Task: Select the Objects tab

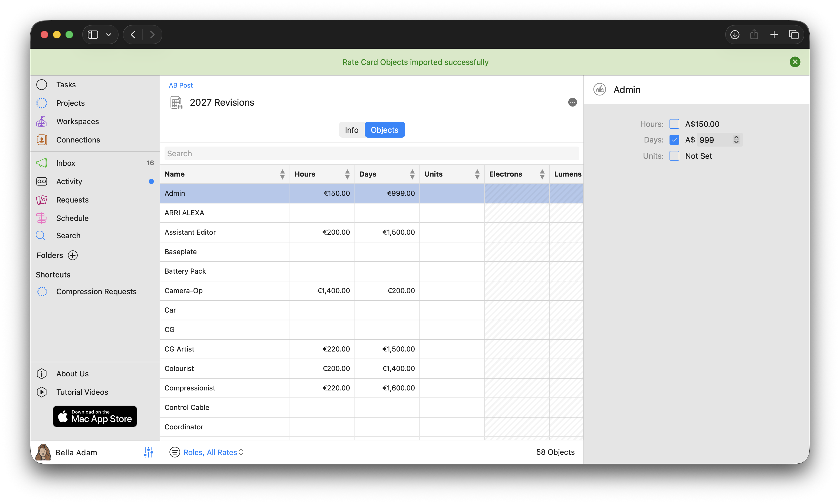Action: click(384, 130)
